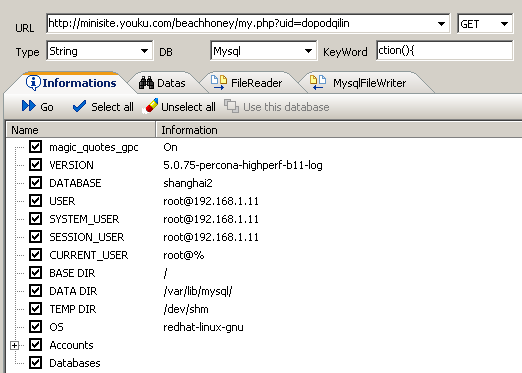Click the value 5.0.75-percona-highperf-b11-log
Screen dimensions: 522x373
243,165
